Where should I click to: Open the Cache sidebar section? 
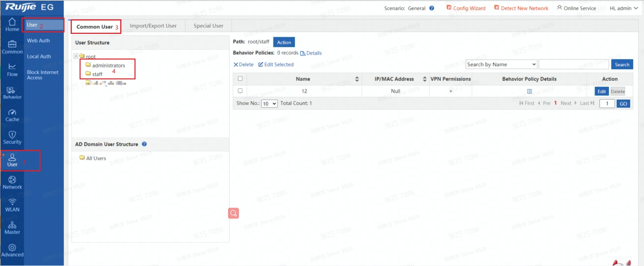tap(12, 115)
